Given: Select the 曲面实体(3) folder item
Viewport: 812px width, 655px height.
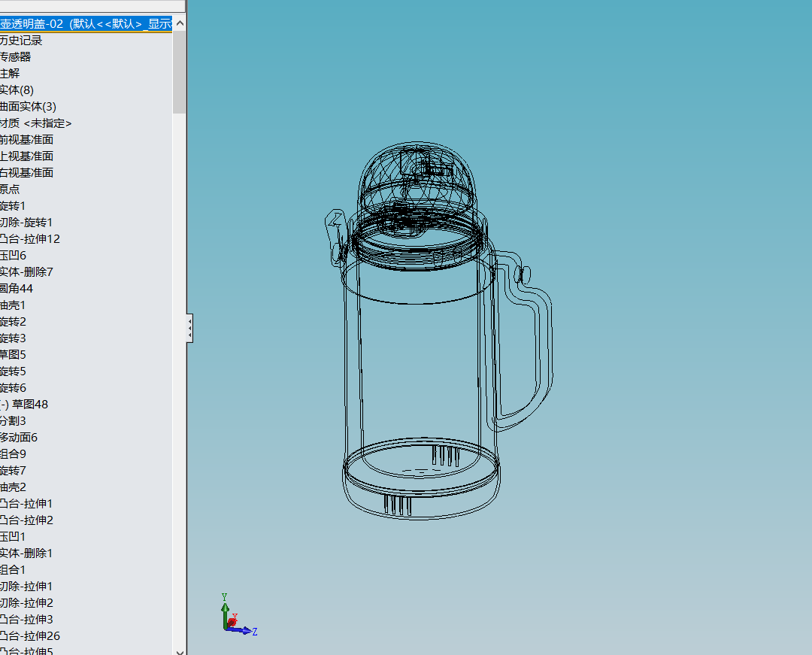Looking at the screenshot, I should tap(28, 107).
